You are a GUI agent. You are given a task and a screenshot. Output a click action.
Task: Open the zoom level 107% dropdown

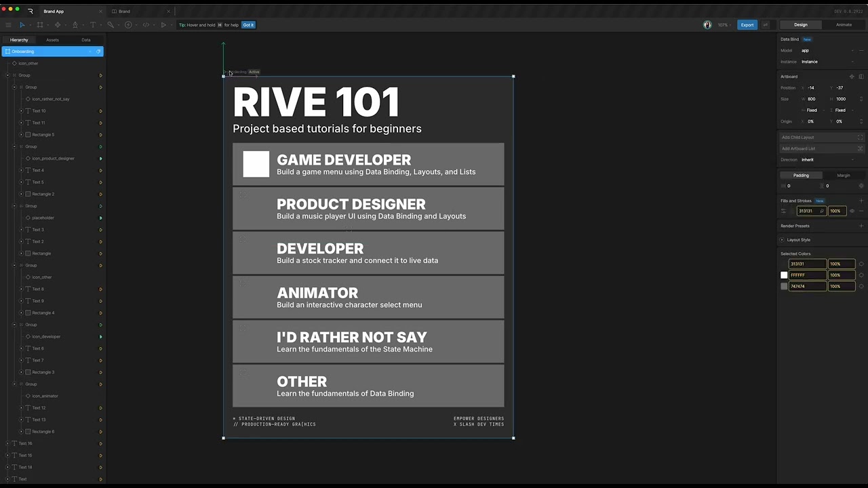pos(724,25)
